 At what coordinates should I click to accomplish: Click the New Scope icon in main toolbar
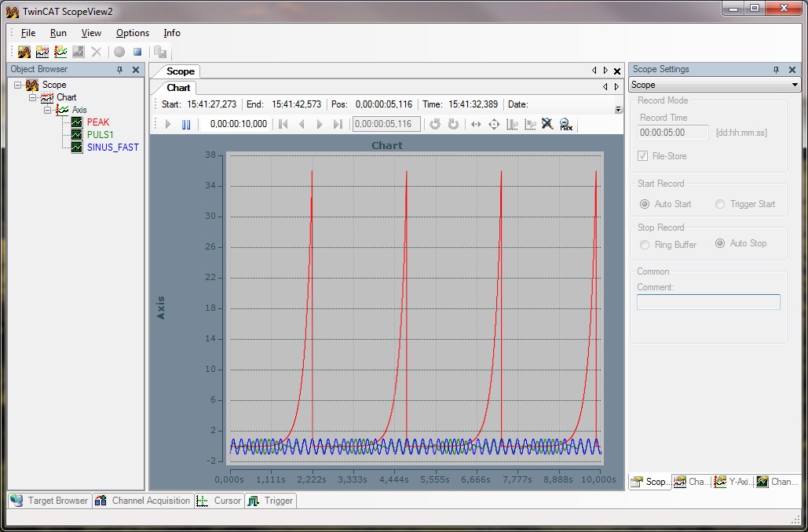coord(24,52)
